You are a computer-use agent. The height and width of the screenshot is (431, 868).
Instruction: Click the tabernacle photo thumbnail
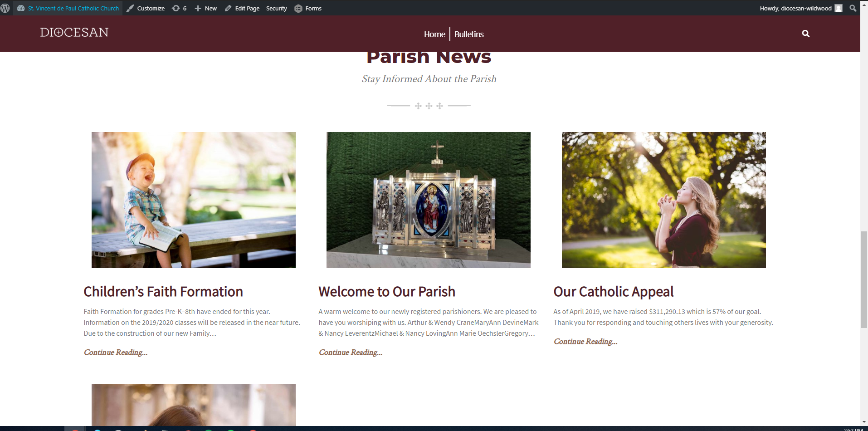coord(429,200)
